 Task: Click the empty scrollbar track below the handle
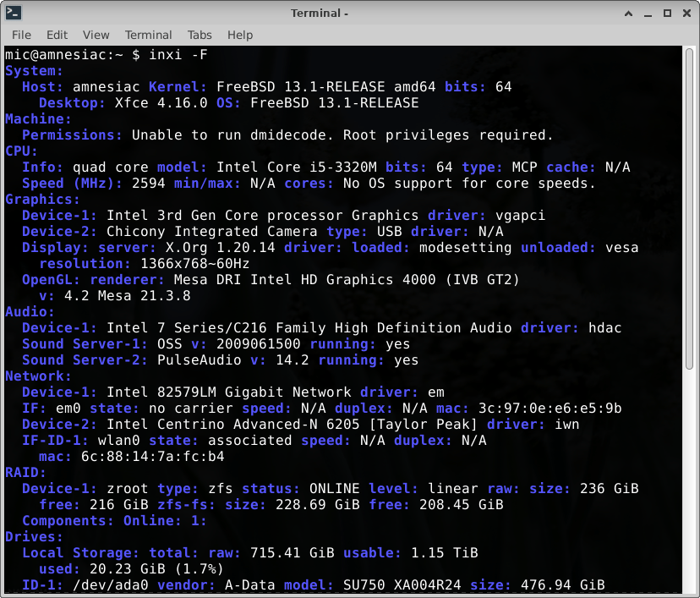coord(689,482)
